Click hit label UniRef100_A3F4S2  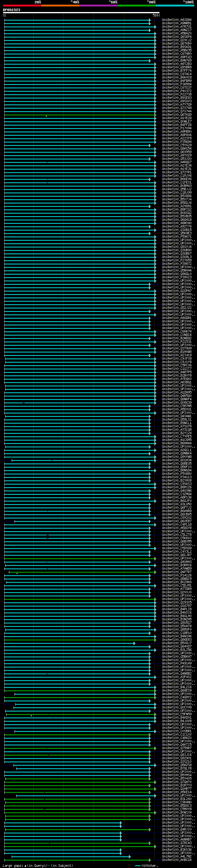tap(176, 677)
